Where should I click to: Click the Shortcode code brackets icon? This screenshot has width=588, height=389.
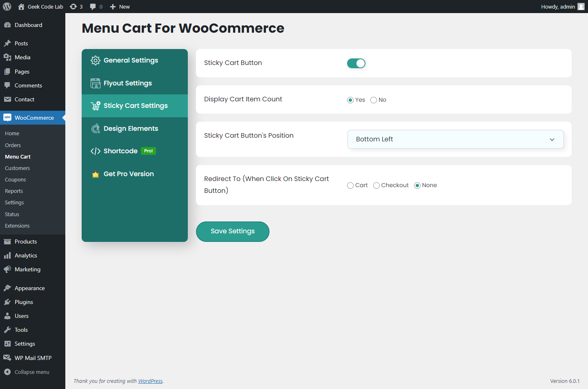[x=96, y=151]
